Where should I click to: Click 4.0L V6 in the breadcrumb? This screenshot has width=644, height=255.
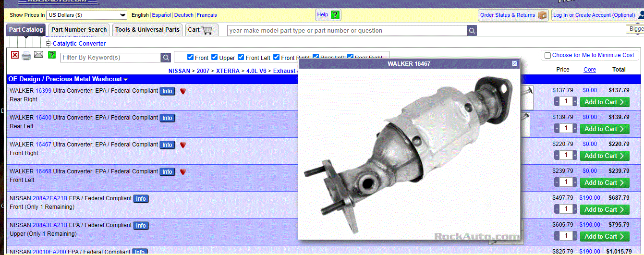(x=256, y=71)
